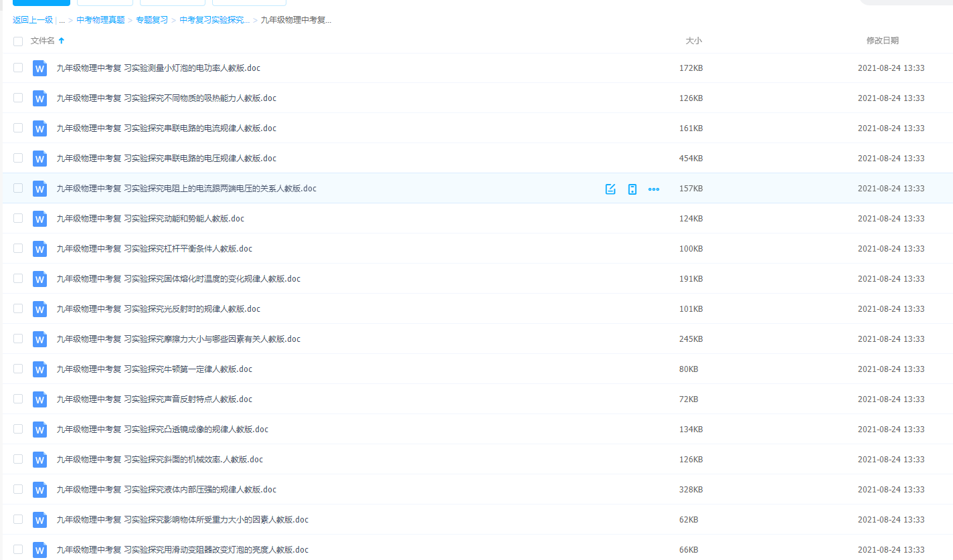Click Word icon of 探究杠杆平衡条件 file
The height and width of the screenshot is (560, 953).
40,249
